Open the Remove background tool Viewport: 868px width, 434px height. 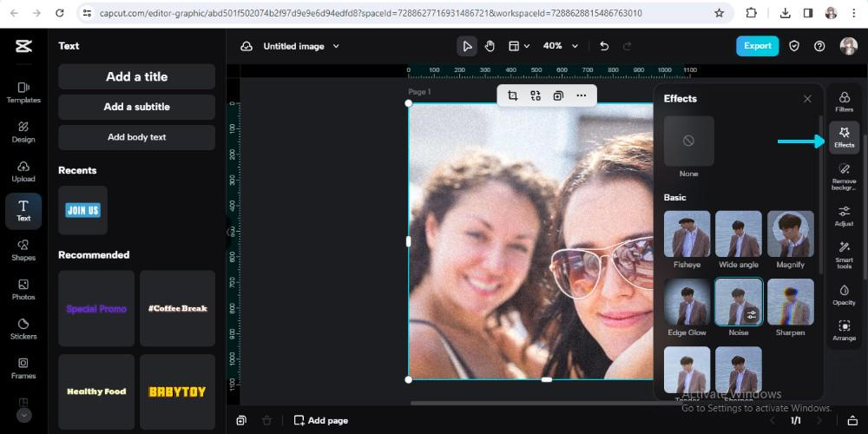pyautogui.click(x=845, y=176)
